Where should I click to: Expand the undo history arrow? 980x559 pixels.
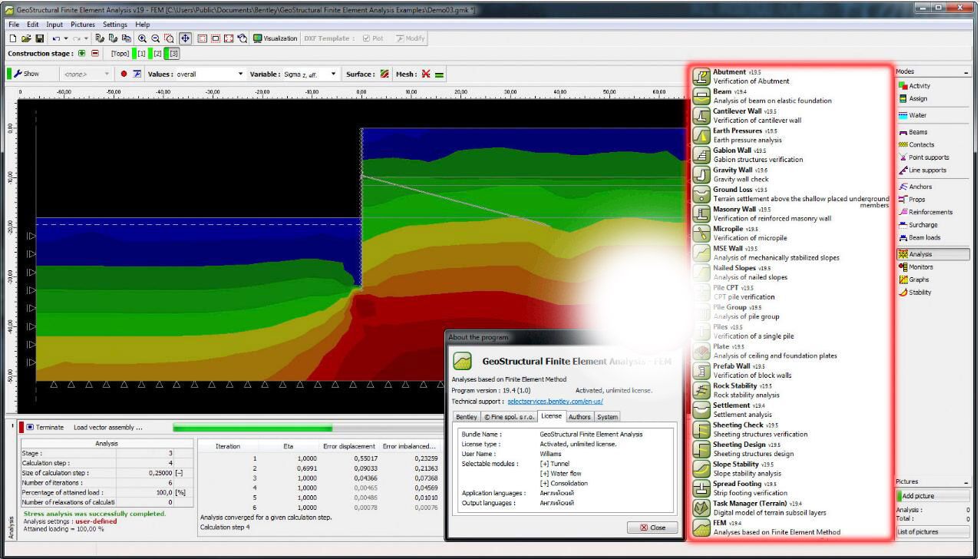pyautogui.click(x=66, y=38)
